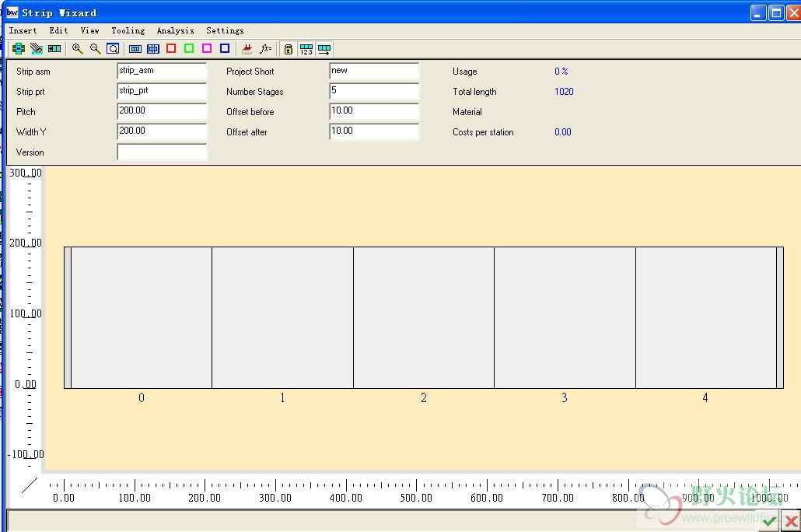This screenshot has width=801, height=532.
Task: Click the green insert part icon
Action: point(19,49)
